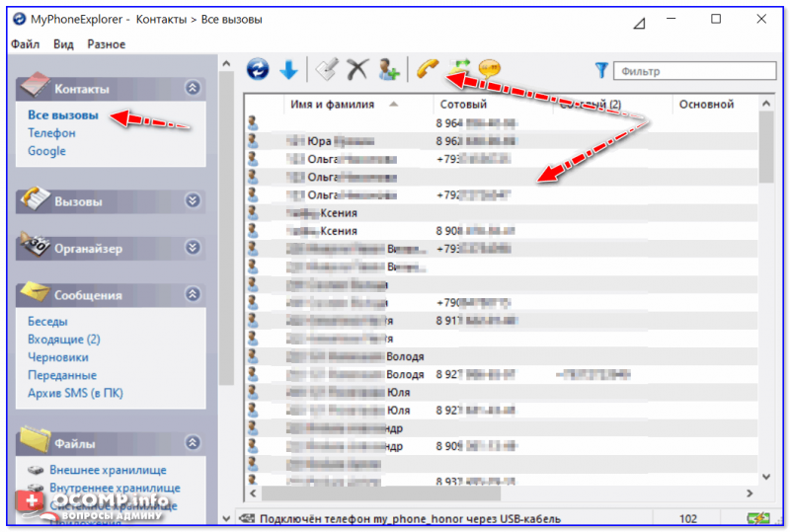Screen dimensions: 790x532
Task: Click the 102 value in status bar
Action: [x=688, y=519]
